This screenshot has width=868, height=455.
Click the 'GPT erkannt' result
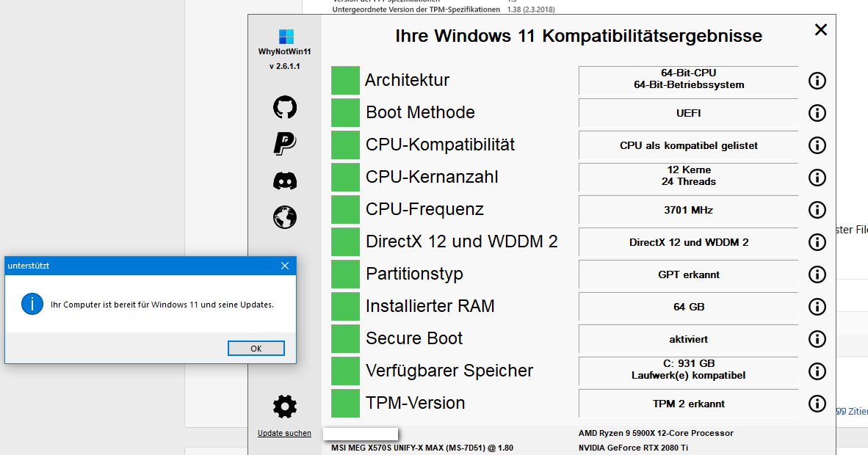pos(689,274)
